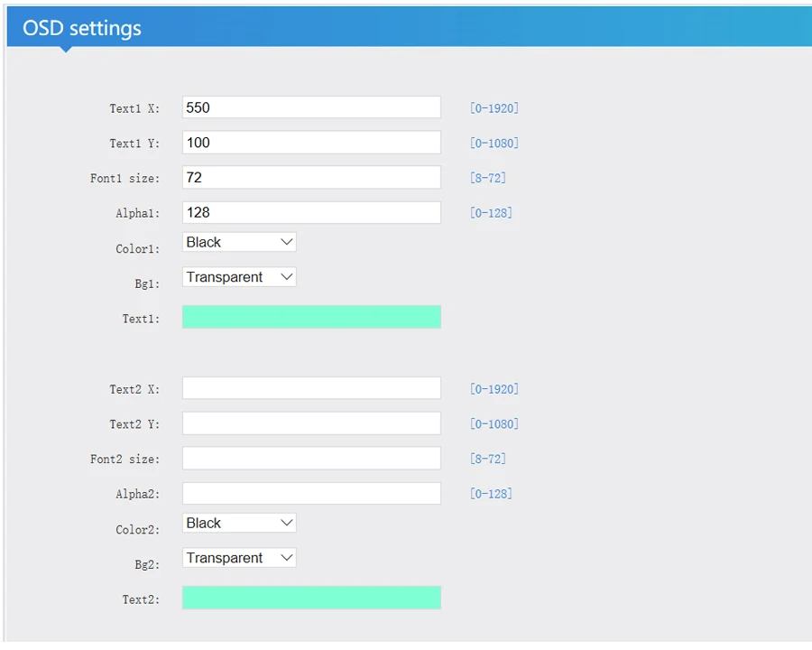Click the [0-1920] hint beside Text1 X

pyautogui.click(x=494, y=108)
